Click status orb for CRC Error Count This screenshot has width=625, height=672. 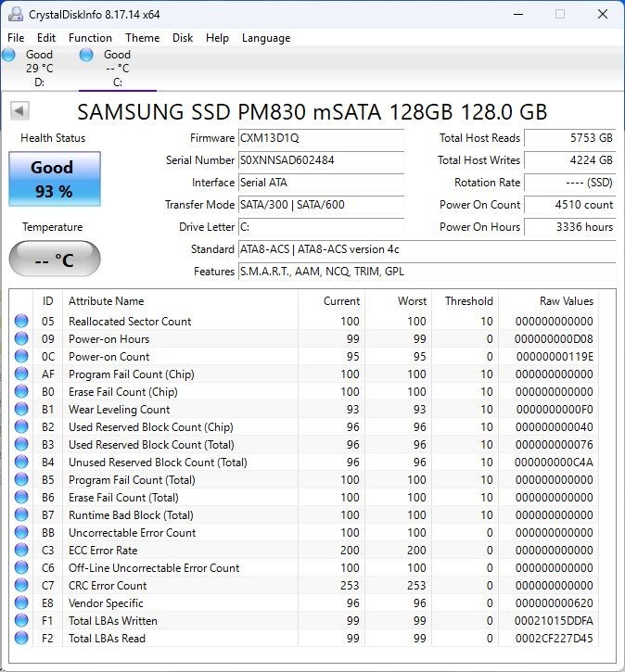pyautogui.click(x=21, y=585)
